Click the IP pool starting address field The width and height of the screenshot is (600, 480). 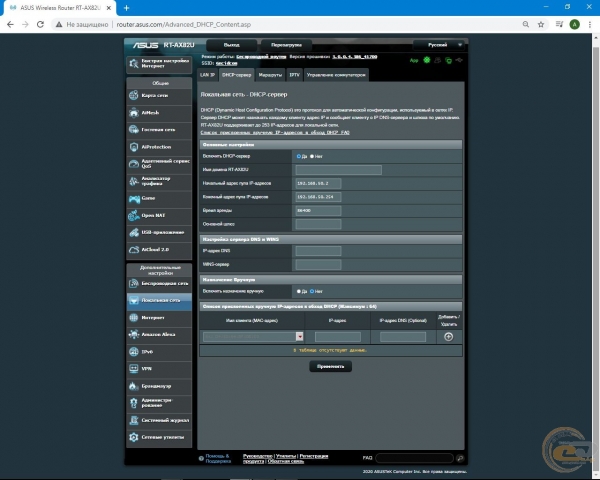tap(318, 183)
